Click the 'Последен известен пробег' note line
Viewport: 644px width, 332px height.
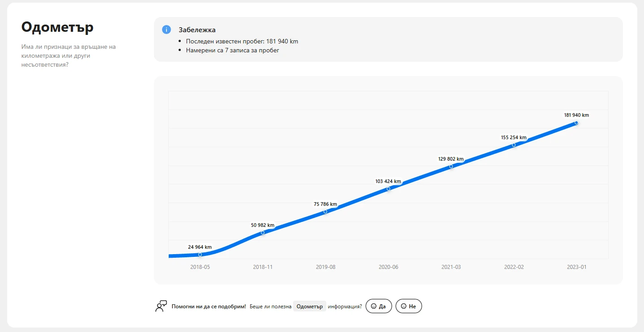click(x=242, y=41)
